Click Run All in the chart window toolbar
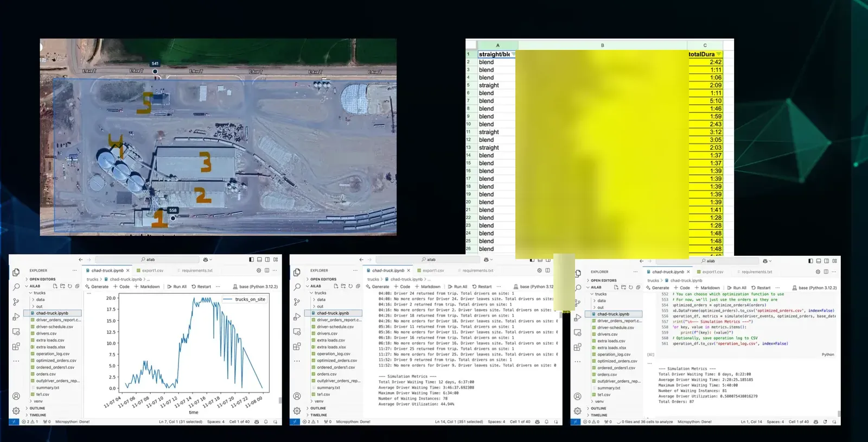 click(x=177, y=287)
